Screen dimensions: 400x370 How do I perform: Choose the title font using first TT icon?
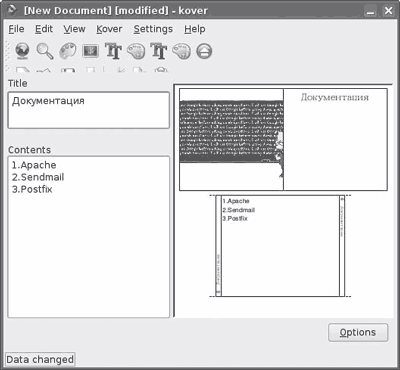[113, 51]
